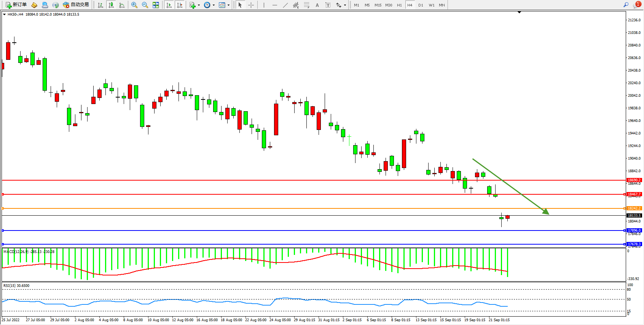Image resolution: width=644 pixels, height=325 pixels.
Task: Zoom in on the chart
Action: pos(134,5)
